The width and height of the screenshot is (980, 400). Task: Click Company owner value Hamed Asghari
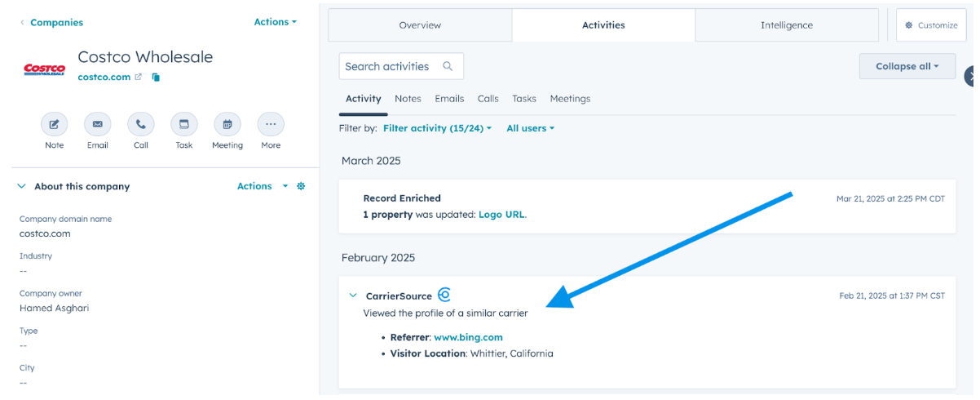pyautogui.click(x=55, y=308)
